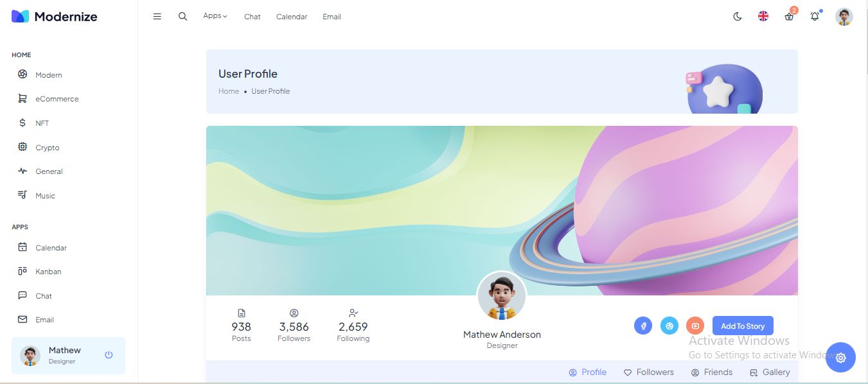Click the profile cover banner image

pos(502,211)
